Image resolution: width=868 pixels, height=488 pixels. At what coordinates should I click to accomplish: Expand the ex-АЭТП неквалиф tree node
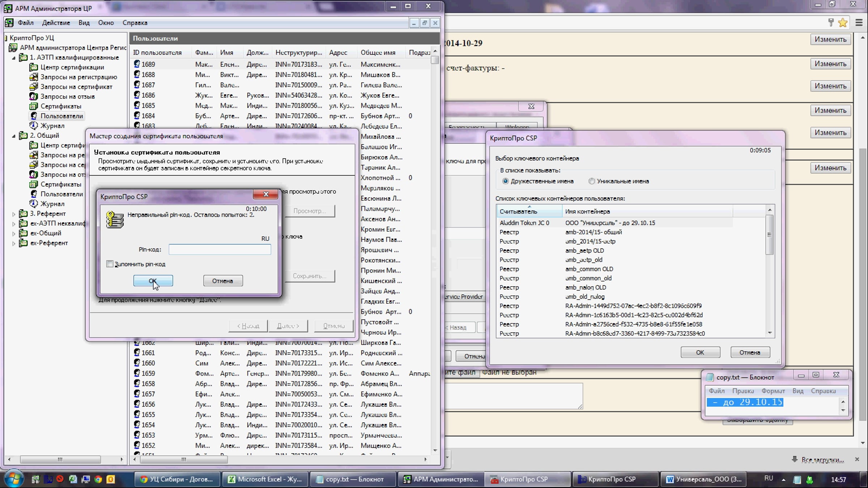point(14,224)
